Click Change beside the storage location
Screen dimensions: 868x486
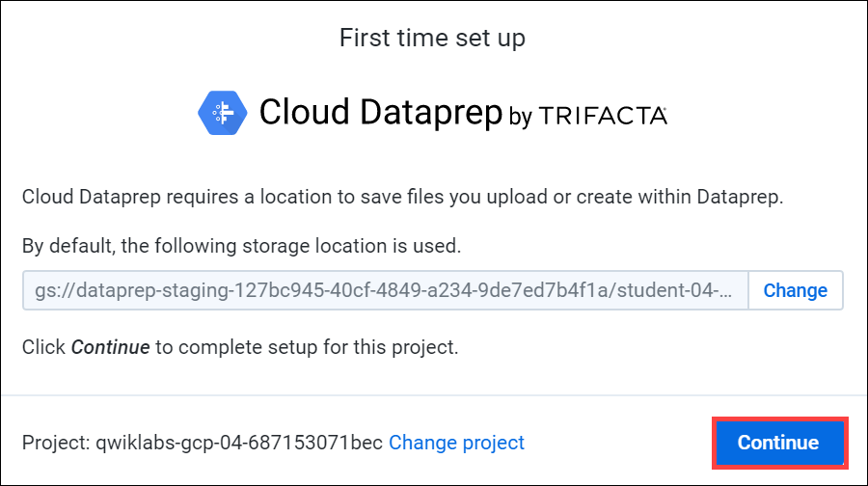tap(795, 290)
